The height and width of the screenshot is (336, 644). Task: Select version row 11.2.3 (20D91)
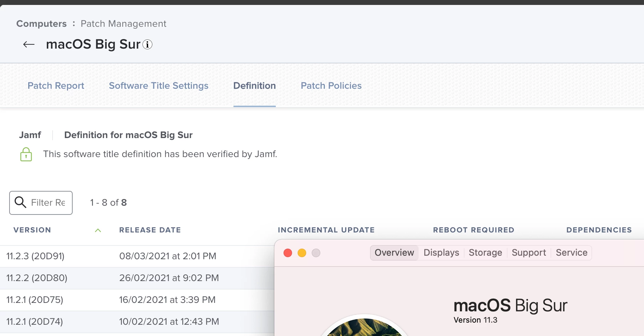pyautogui.click(x=137, y=256)
